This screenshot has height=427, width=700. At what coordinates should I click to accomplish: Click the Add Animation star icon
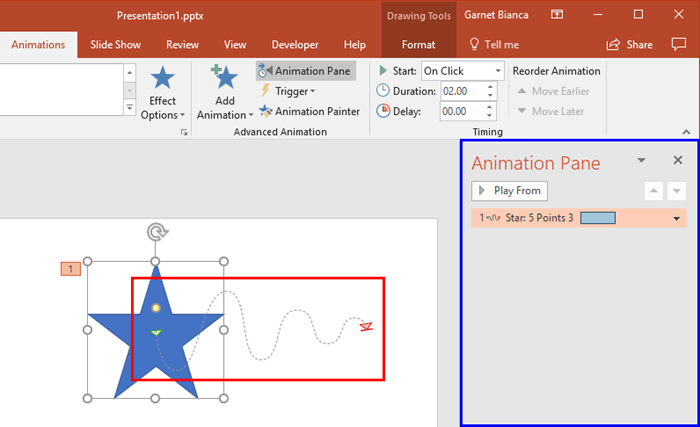tap(224, 77)
